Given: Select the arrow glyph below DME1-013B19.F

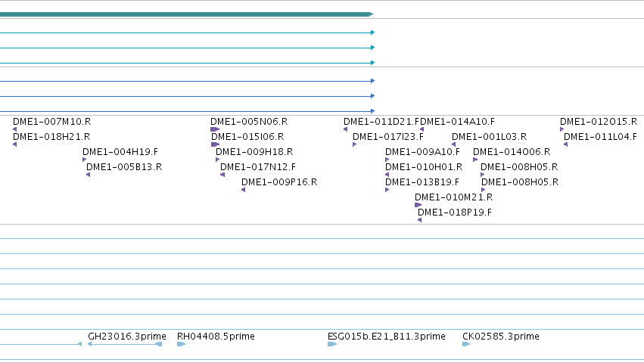Looking at the screenshot, I should (x=387, y=190).
